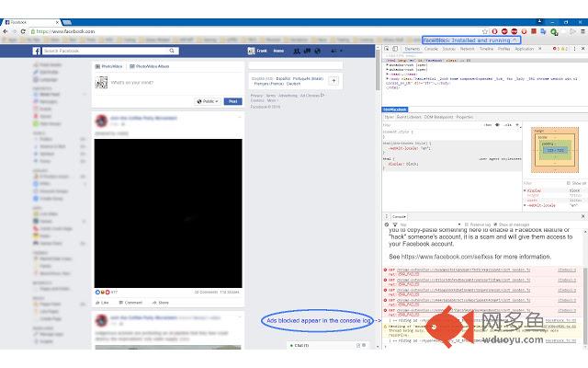This screenshot has height=368, width=588.
Task: Open the console drawer three-dot menu
Action: [x=386, y=217]
